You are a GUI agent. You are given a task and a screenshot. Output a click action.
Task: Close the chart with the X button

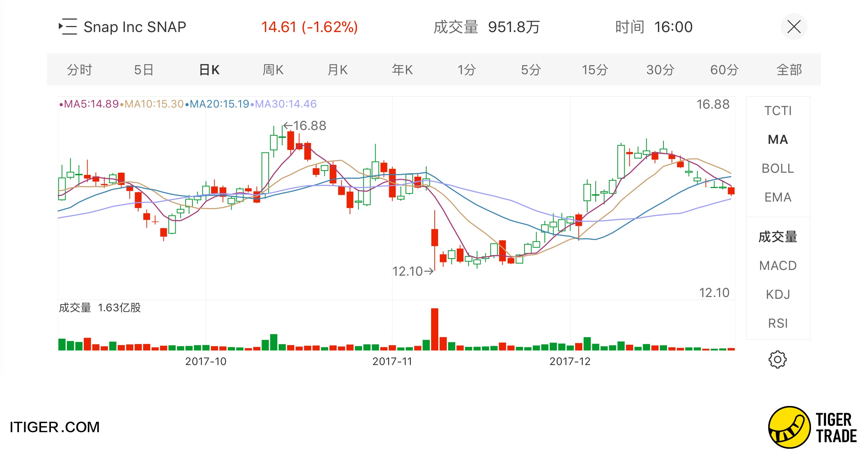point(794,27)
